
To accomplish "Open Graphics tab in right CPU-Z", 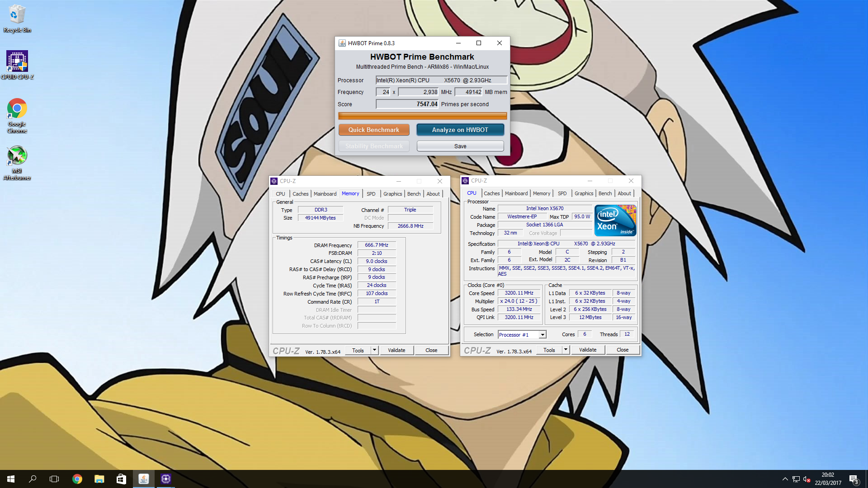I will pyautogui.click(x=584, y=193).
